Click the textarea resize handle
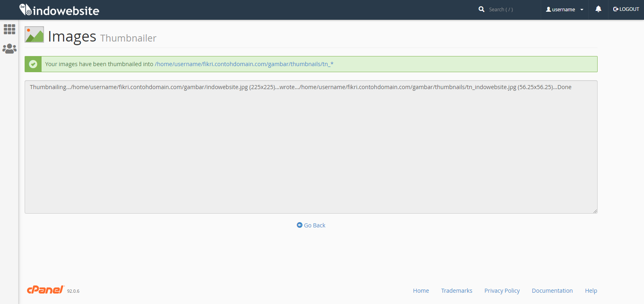Image resolution: width=644 pixels, height=304 pixels. click(595, 211)
